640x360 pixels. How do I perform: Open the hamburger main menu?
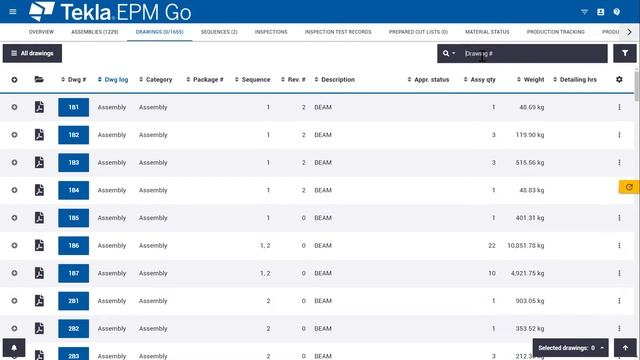point(13,11)
